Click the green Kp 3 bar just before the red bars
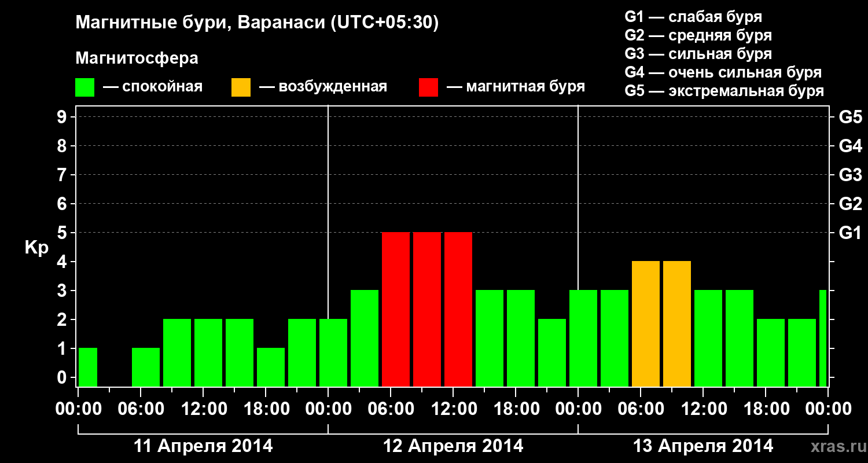Viewport: 868px width, 463px height. coord(365,338)
